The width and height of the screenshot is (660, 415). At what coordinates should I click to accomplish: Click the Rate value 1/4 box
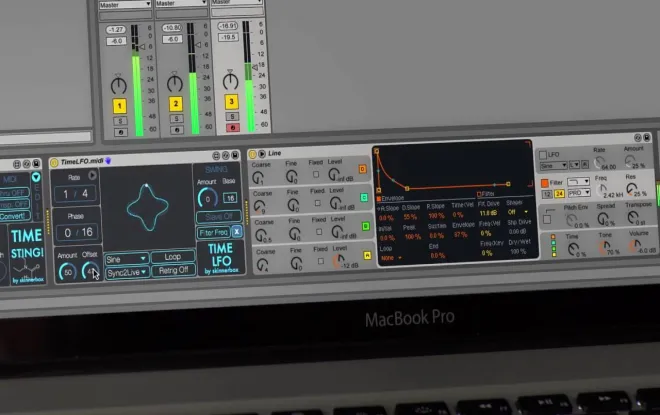coord(76,194)
